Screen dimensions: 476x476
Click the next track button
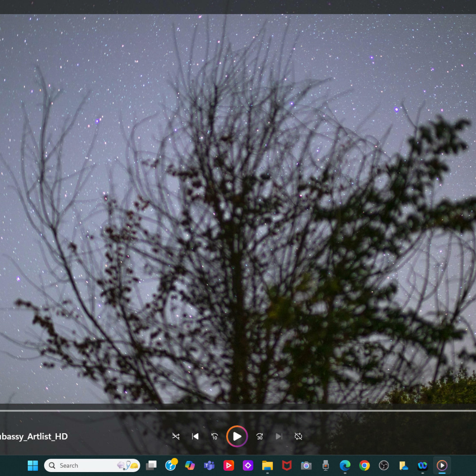click(x=279, y=437)
